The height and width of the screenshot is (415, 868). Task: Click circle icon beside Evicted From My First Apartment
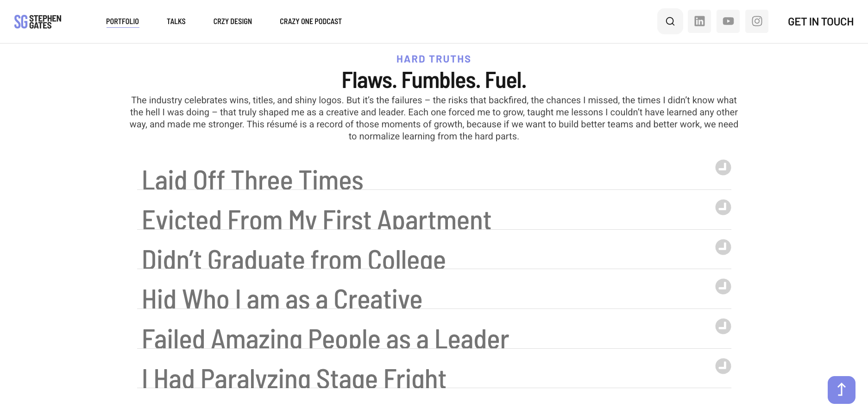723,207
